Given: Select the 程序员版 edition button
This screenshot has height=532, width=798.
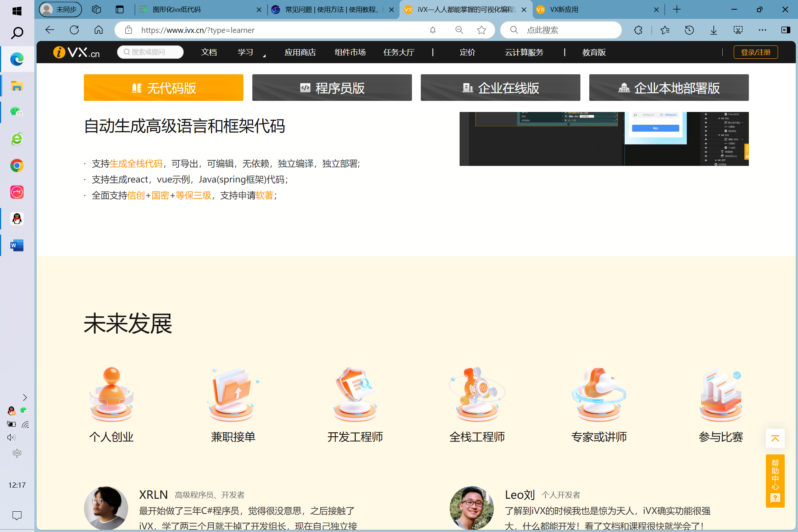Looking at the screenshot, I should (x=332, y=88).
